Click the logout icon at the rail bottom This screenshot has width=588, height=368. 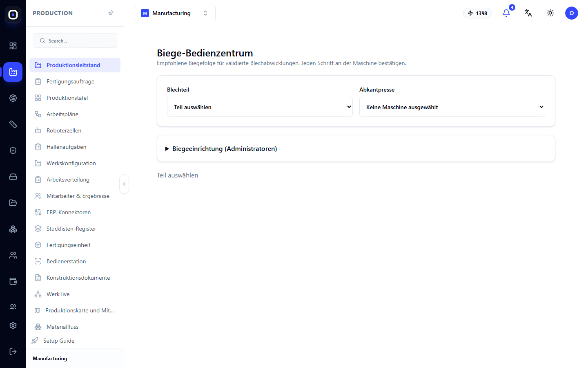click(x=13, y=352)
